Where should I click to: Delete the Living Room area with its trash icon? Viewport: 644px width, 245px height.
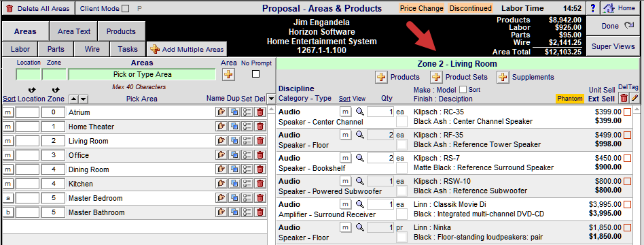tap(260, 141)
